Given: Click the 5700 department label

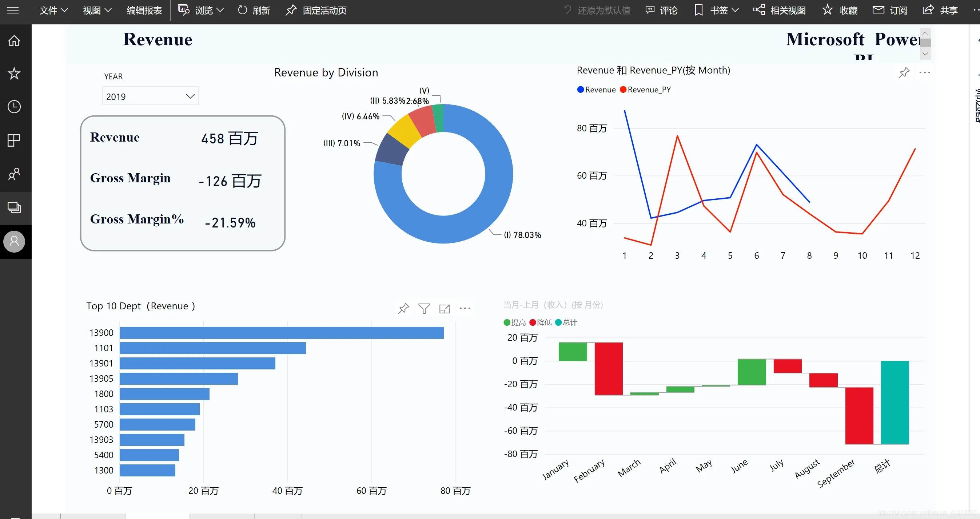Looking at the screenshot, I should [x=103, y=424].
